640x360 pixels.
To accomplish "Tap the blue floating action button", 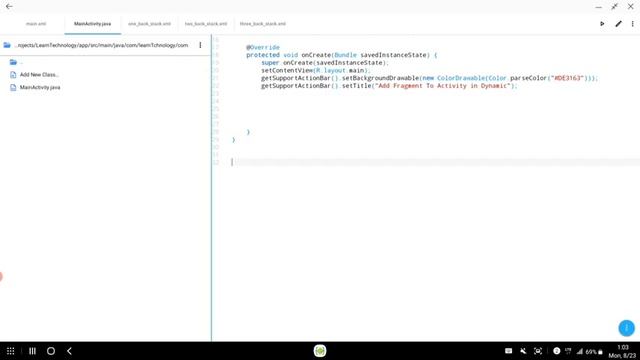I will click(627, 328).
